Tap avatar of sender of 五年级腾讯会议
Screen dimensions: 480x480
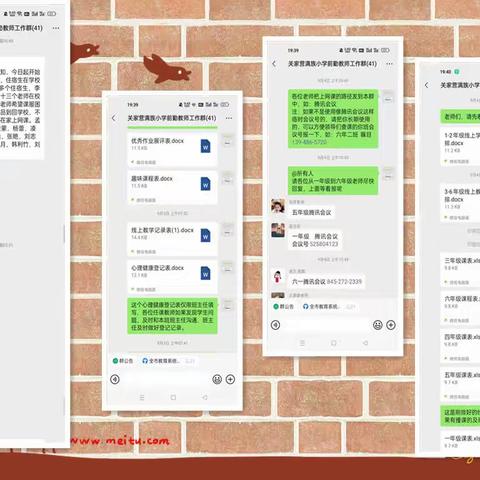[x=278, y=206]
